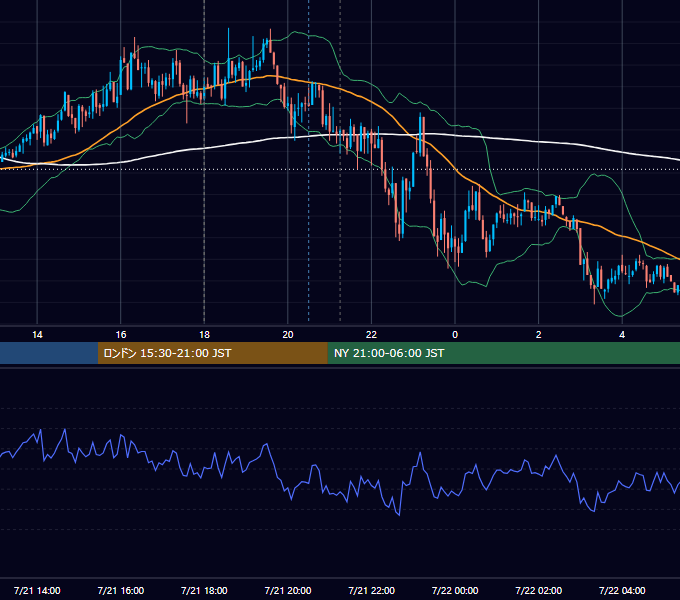680x600 pixels.
Task: Click the 22 hour label on price chart axis
Action: pos(371,335)
